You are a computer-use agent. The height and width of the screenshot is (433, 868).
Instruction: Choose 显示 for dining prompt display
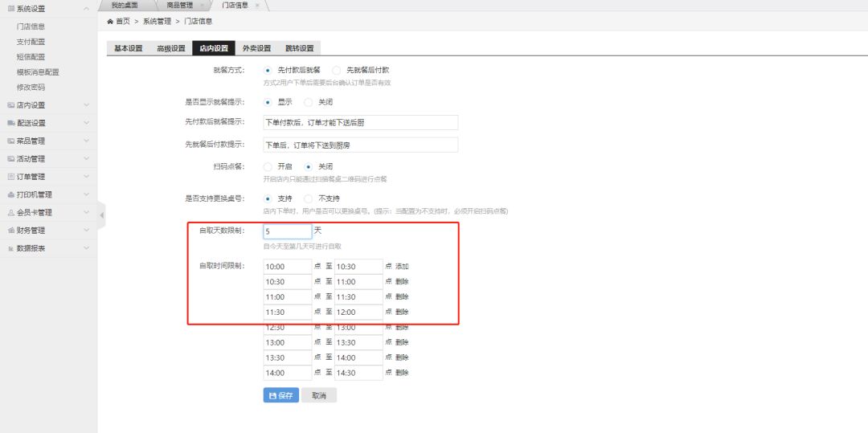(268, 102)
